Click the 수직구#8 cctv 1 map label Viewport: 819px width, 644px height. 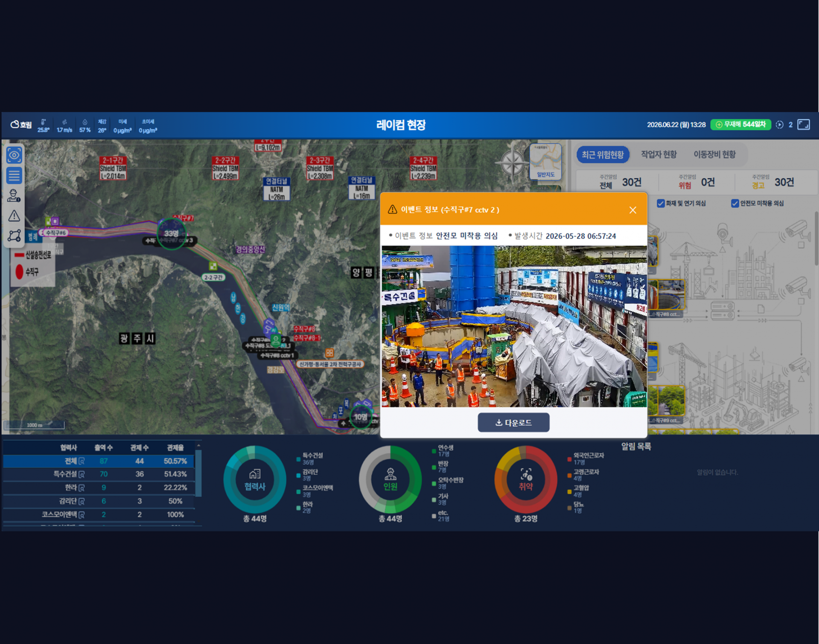tap(277, 355)
